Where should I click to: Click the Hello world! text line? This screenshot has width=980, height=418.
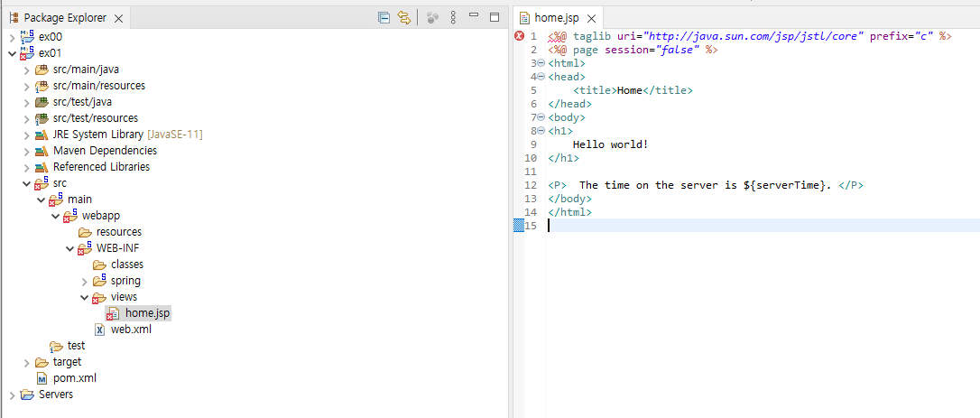[611, 145]
